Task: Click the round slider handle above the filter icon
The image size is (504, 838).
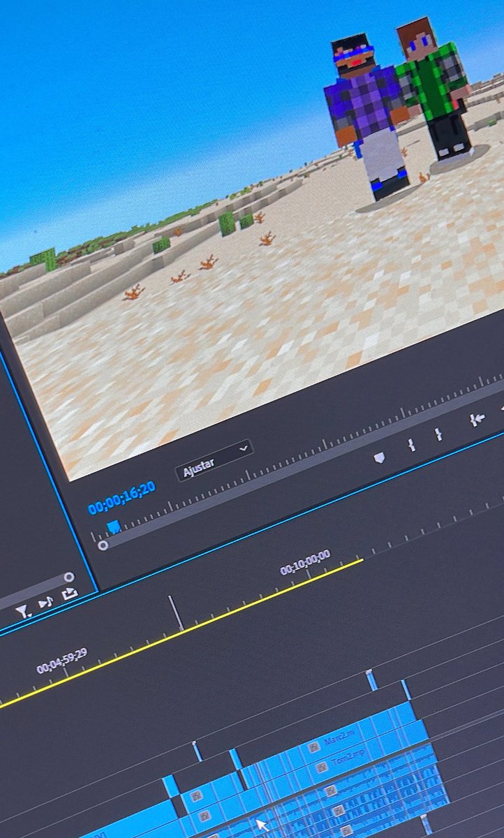Action: [68, 577]
